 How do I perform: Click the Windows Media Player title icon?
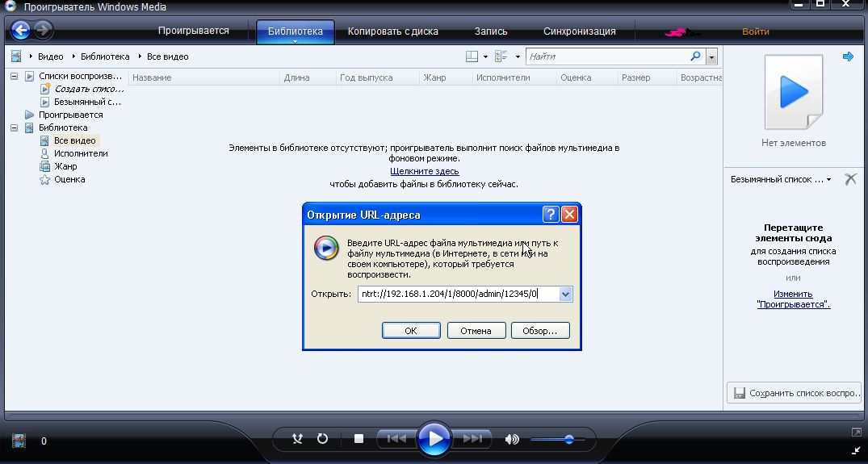(x=10, y=6)
